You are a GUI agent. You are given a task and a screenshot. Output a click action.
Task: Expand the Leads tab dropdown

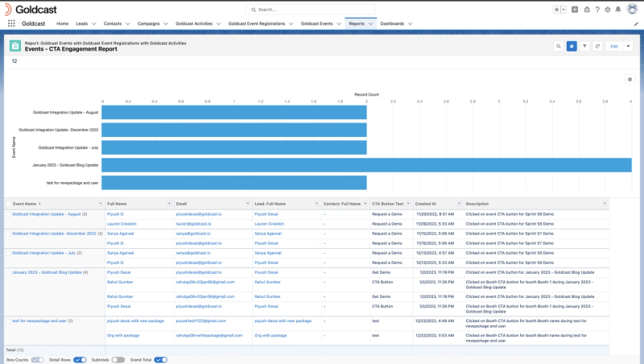(x=93, y=24)
